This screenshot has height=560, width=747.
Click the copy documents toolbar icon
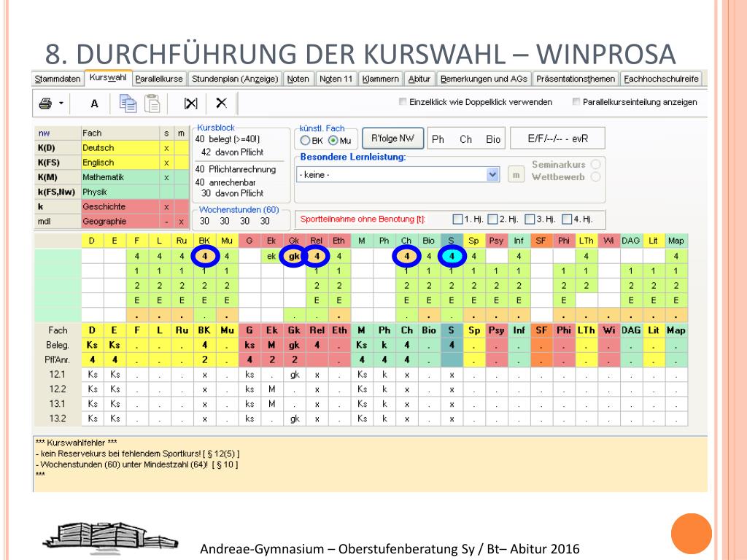click(128, 104)
